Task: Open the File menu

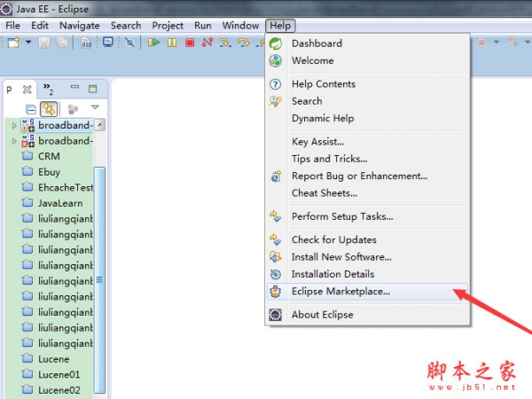Action: [x=12, y=26]
